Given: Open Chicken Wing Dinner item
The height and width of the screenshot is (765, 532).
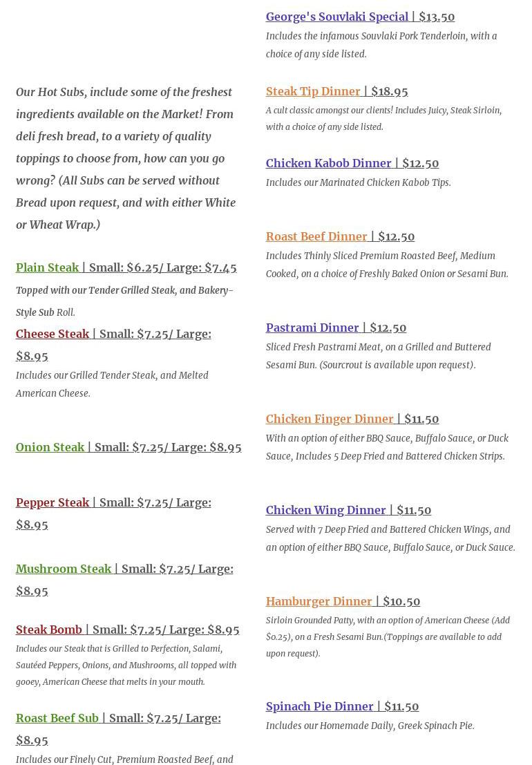Looking at the screenshot, I should click(326, 510).
